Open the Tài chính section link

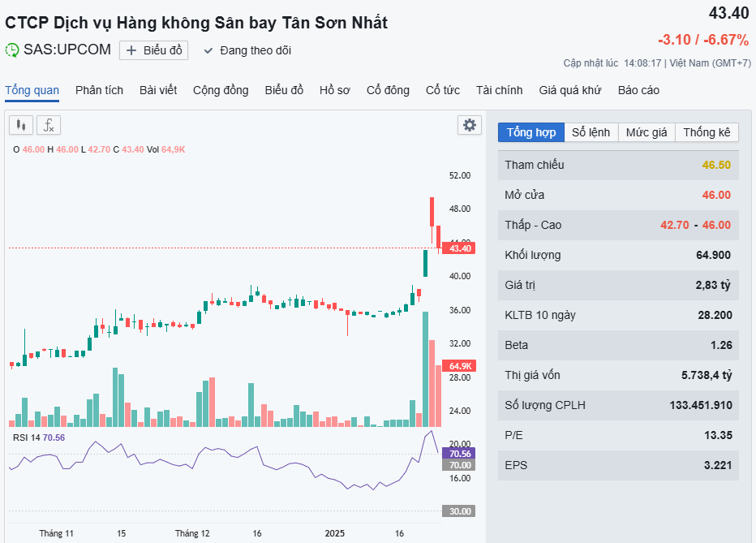click(x=499, y=90)
